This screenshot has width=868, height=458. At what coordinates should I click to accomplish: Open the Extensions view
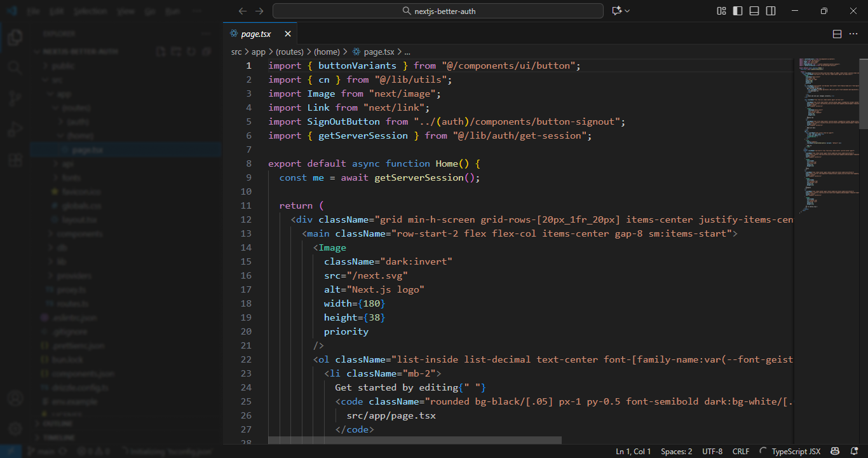click(15, 160)
